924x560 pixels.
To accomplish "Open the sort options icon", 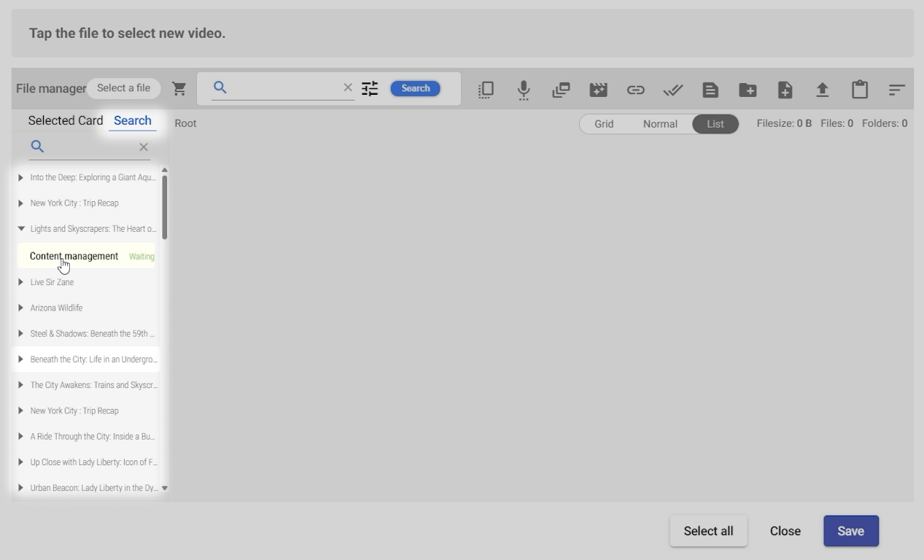I will point(896,90).
